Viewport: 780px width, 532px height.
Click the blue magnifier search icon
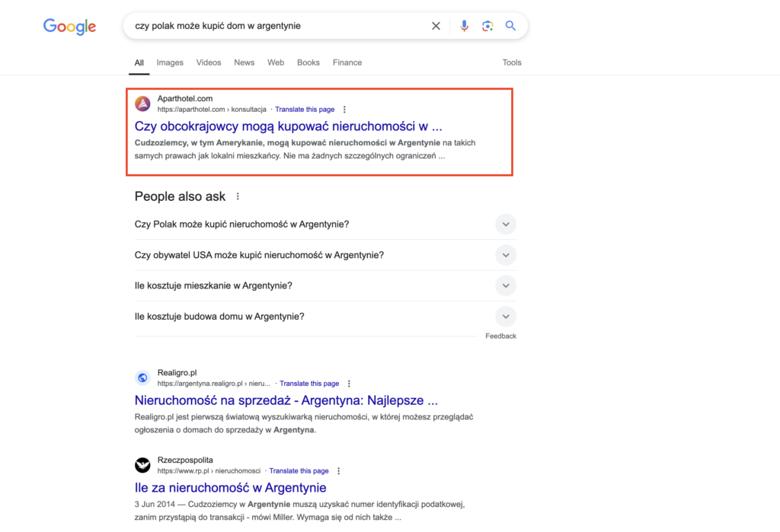point(510,25)
